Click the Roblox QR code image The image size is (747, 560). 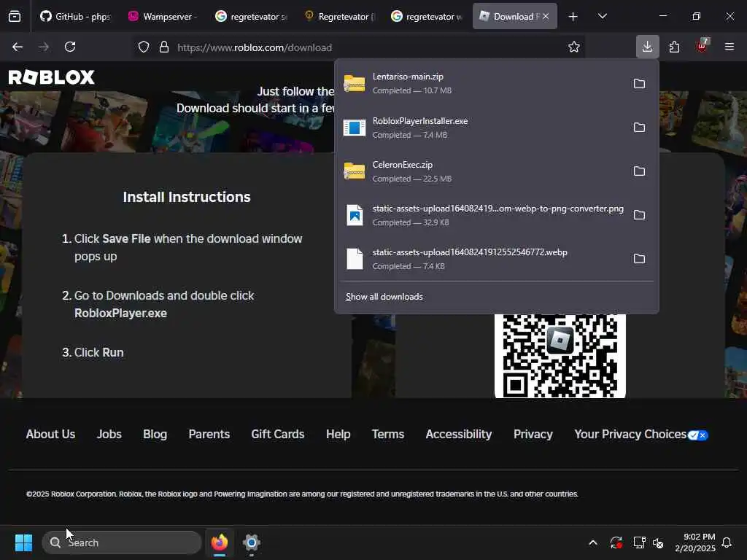(x=560, y=356)
